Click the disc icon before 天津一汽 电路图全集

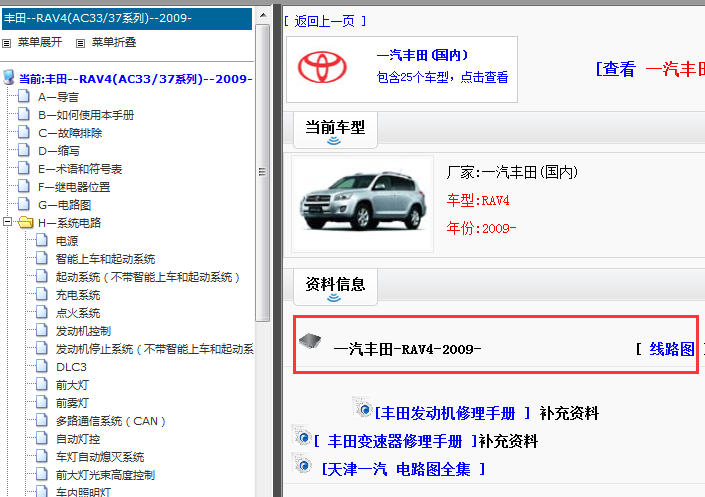[x=302, y=464]
